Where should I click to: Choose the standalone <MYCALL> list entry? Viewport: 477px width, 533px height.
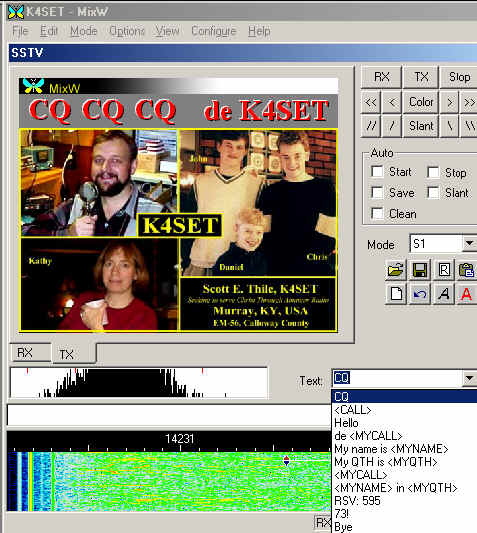tap(404, 475)
